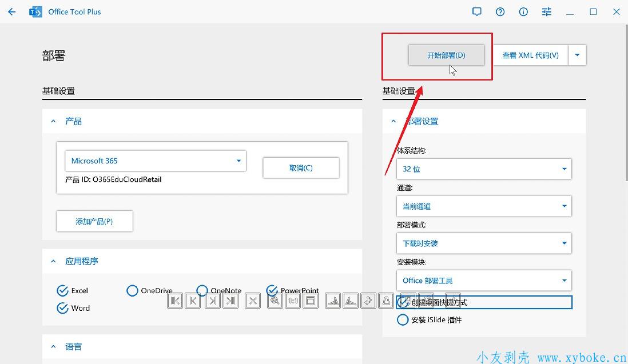Click the 1:1 actual size overlay icon
Viewport: 628px width, 364px height.
click(x=293, y=301)
